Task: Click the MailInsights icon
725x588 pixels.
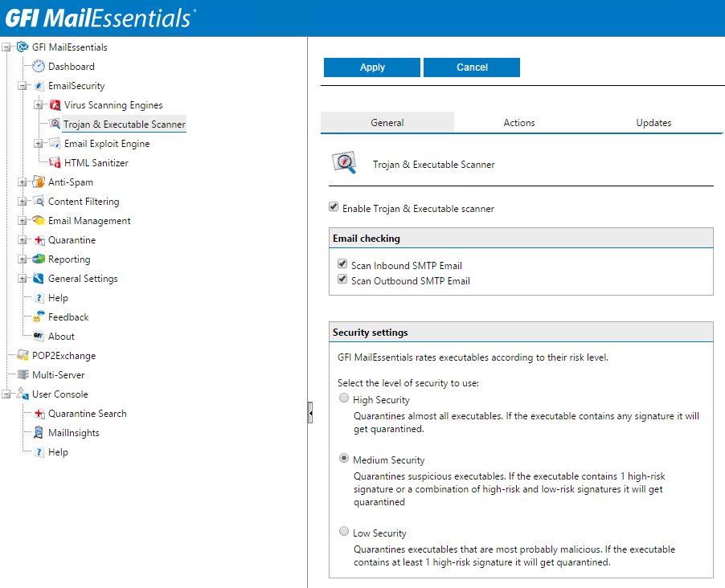Action: (x=39, y=433)
